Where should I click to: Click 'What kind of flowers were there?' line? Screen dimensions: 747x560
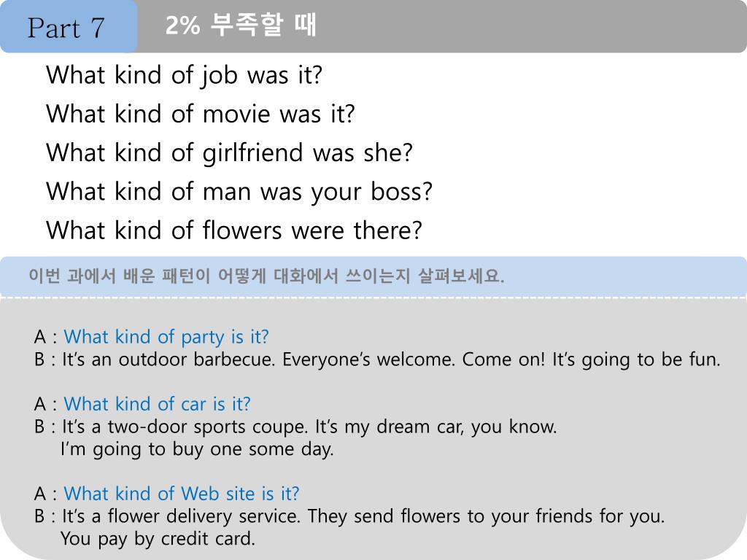234,230
